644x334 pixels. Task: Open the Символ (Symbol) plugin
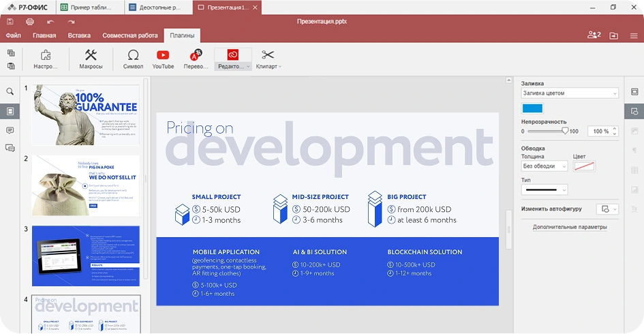[x=133, y=59]
